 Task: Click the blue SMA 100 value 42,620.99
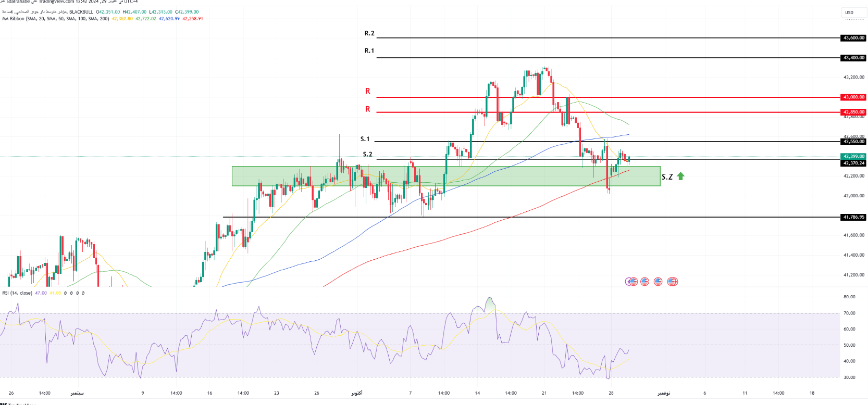click(x=169, y=19)
